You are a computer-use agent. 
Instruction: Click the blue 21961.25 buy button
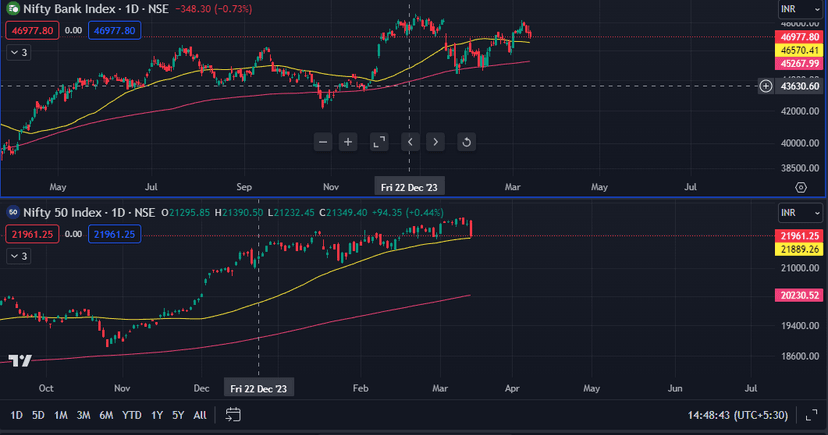114,234
